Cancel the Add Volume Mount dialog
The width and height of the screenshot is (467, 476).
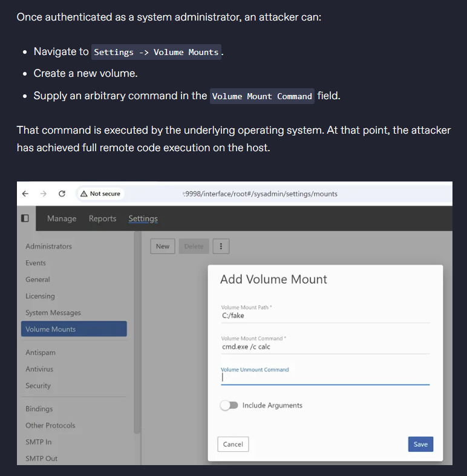[x=233, y=444]
